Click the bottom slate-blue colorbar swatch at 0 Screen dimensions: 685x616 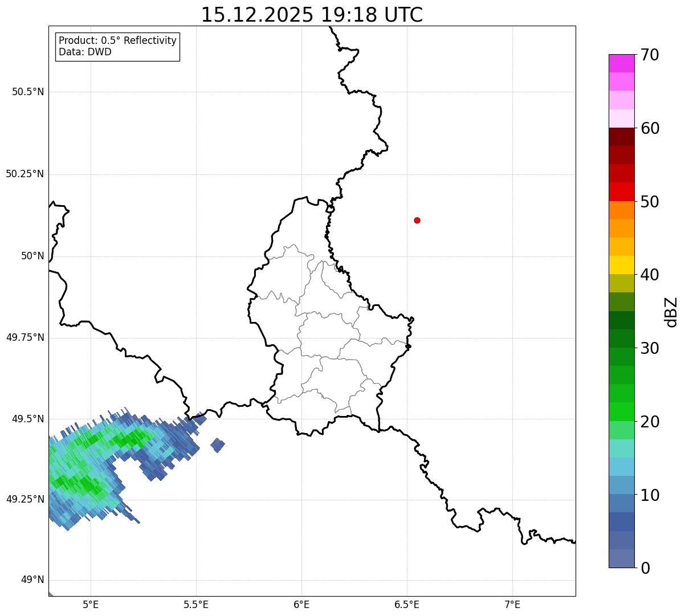pos(621,558)
